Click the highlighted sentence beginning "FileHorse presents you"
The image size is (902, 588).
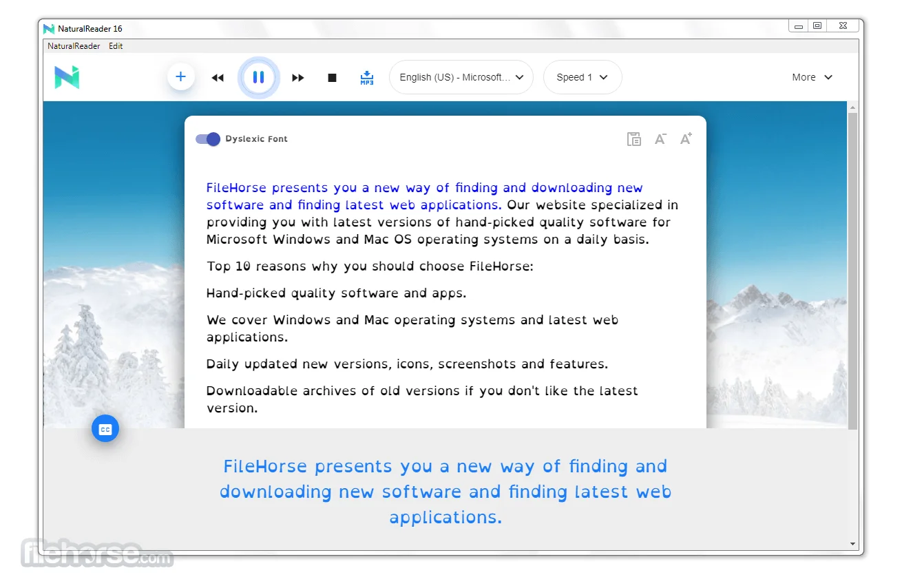425,196
